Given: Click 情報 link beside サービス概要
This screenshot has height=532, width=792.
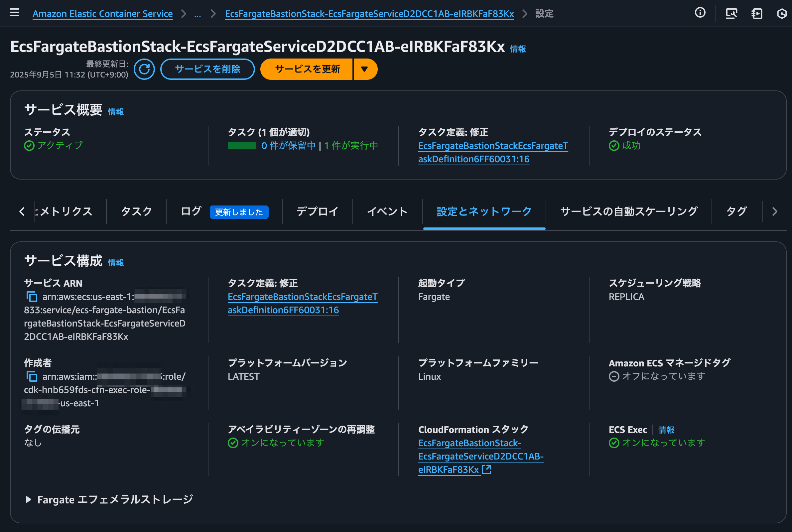Looking at the screenshot, I should tap(116, 112).
